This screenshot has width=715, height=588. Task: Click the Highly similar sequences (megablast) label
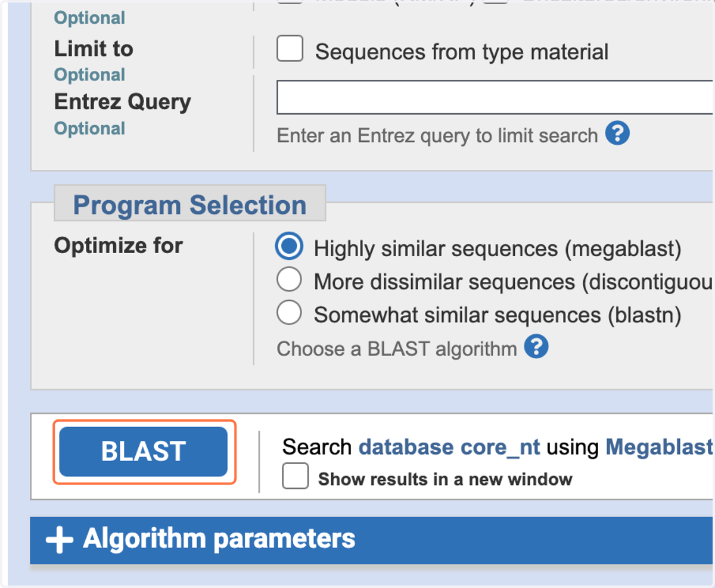pyautogui.click(x=498, y=248)
